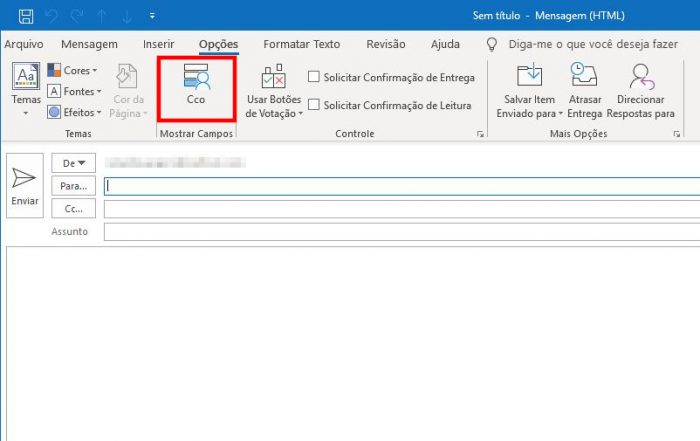Viewport: 700px width, 441px height.
Task: Open the Temas gallery button
Action: click(x=26, y=89)
